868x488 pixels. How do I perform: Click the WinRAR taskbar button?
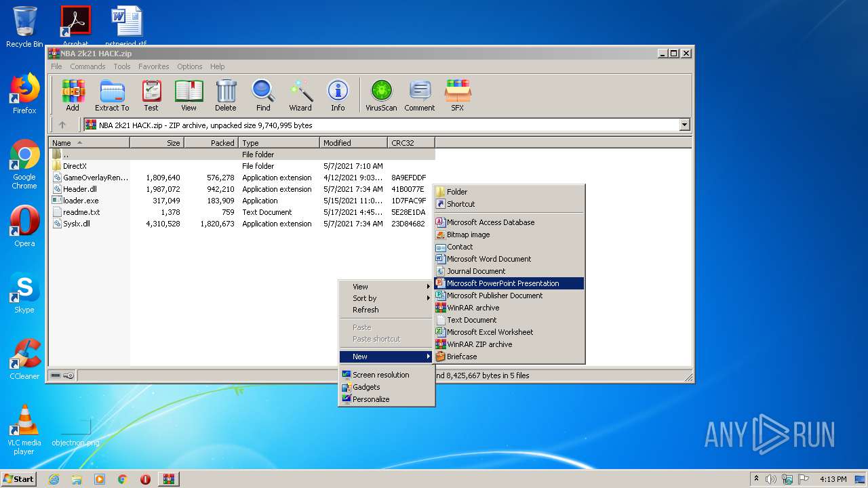click(169, 479)
